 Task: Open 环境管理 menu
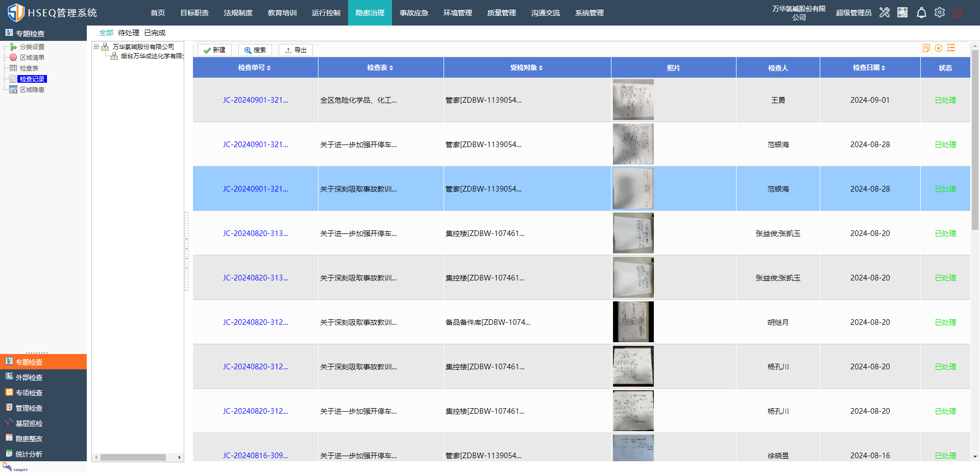458,13
